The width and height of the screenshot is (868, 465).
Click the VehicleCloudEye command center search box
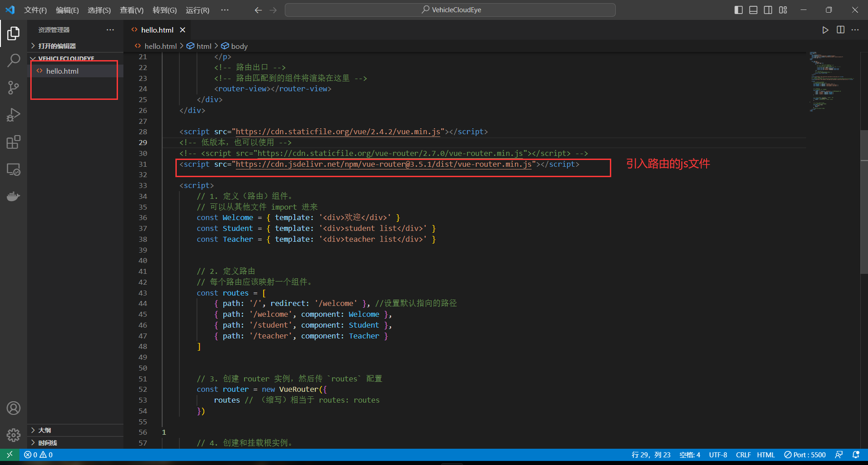450,10
